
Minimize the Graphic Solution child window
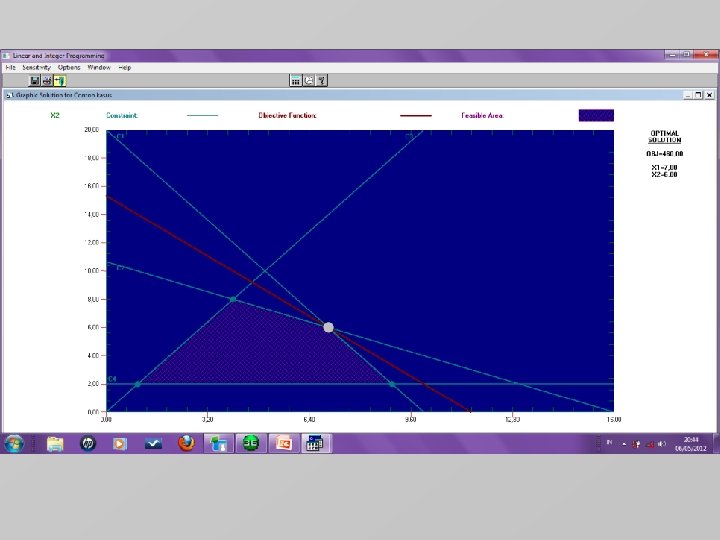click(x=688, y=95)
